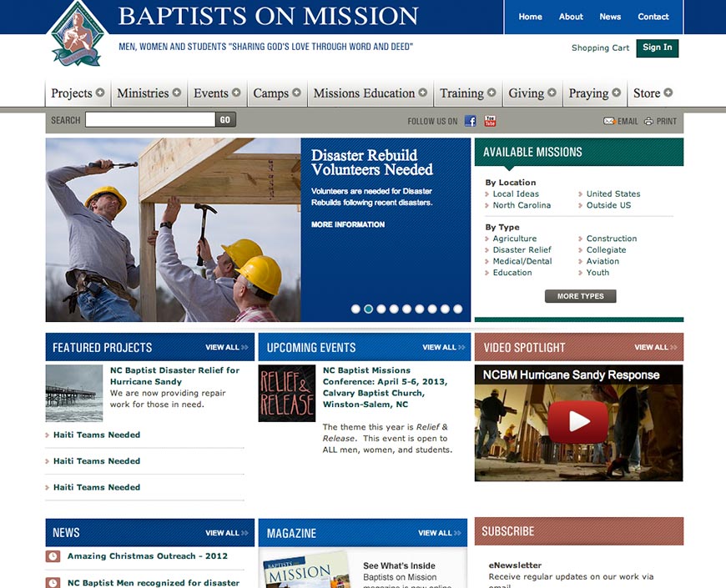The width and height of the screenshot is (726, 588).
Task: Open MORE INFORMATION on Disaster Rebuild
Action: [348, 224]
